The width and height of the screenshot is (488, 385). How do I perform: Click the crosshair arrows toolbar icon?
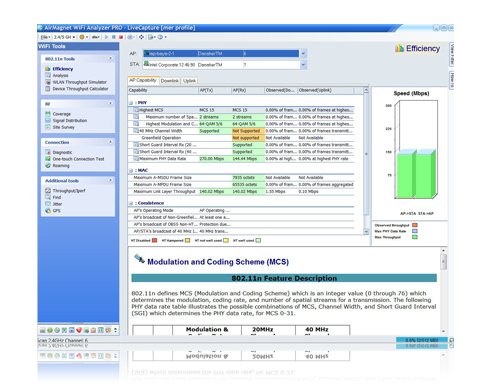[141, 37]
